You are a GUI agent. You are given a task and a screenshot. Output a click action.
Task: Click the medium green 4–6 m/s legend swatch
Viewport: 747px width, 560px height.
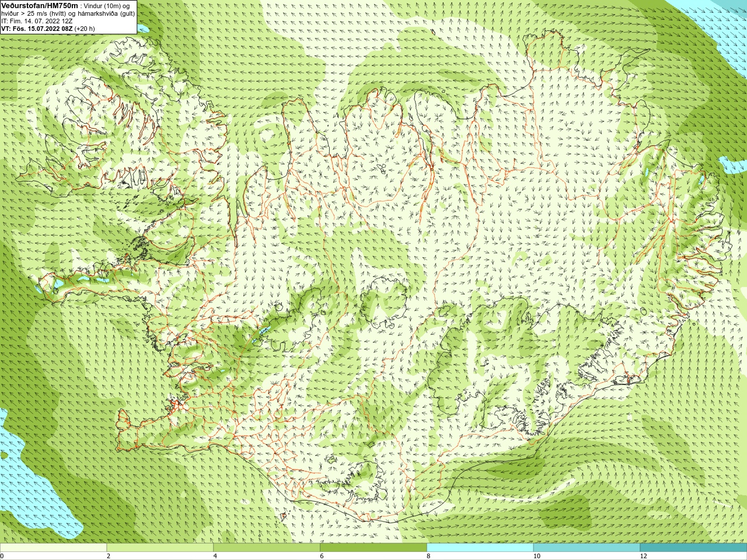pos(267,548)
